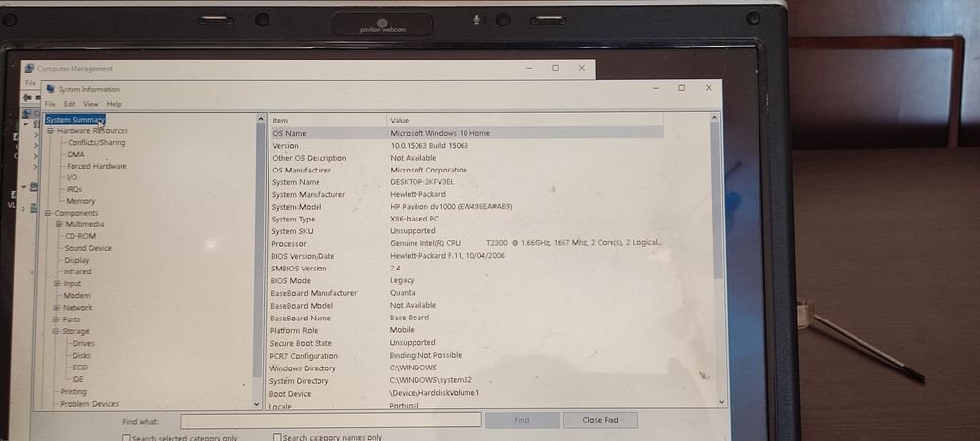Select the Modem tree item
This screenshot has height=441, width=980.
click(x=76, y=295)
